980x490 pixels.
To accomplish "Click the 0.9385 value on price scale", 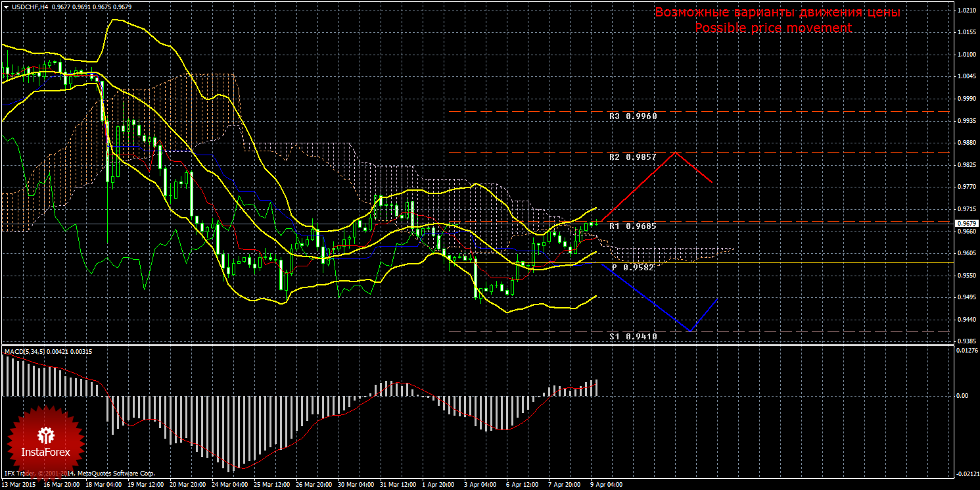I will click(966, 341).
